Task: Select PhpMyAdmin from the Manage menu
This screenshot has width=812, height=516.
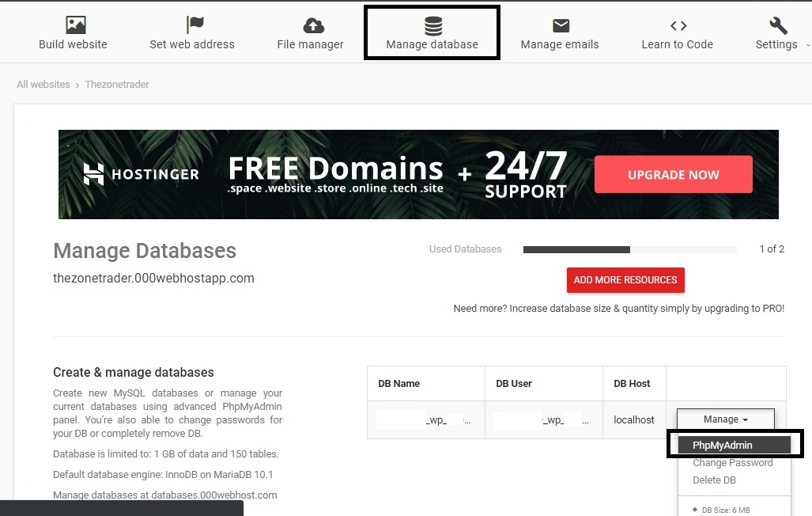Action: [x=734, y=445]
